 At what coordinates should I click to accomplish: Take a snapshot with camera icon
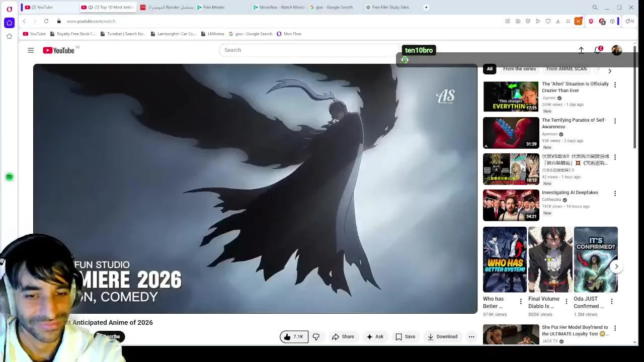point(518,21)
